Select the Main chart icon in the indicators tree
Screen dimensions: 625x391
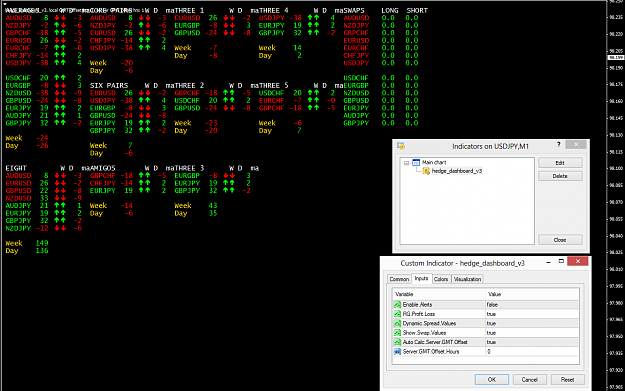416,162
